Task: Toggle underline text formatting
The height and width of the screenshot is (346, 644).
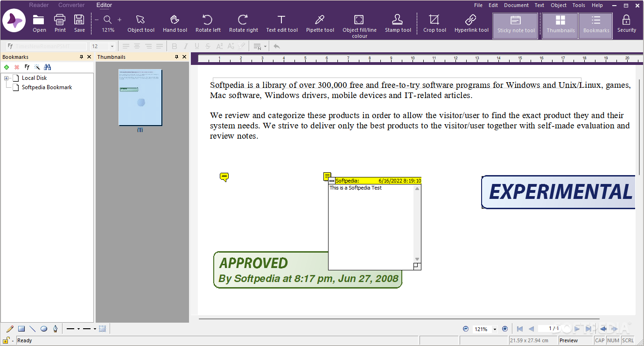Action: click(x=197, y=46)
